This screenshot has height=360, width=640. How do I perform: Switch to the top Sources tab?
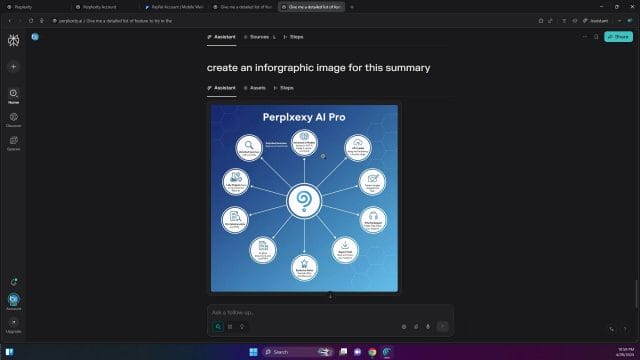click(x=260, y=37)
